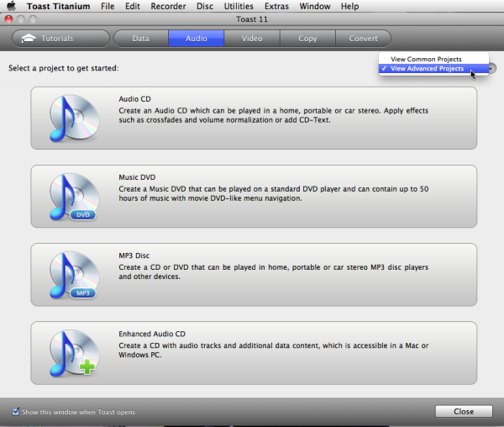The image size is (504, 427).
Task: Select the Music DVD project title
Action: coord(137,177)
